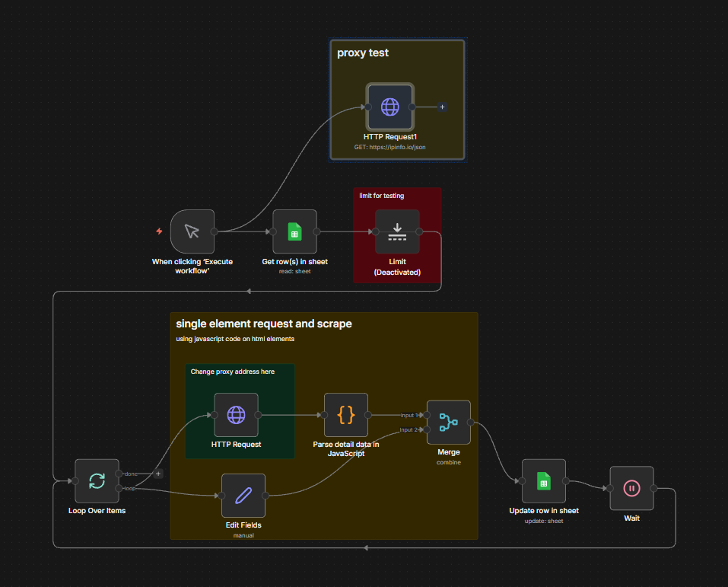Click 'single element request and scrape' heading
The width and height of the screenshot is (728, 587).
click(264, 324)
